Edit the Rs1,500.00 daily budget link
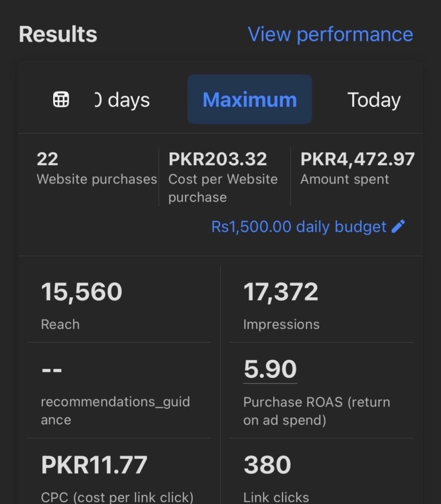This screenshot has height=504, width=441. click(x=299, y=227)
